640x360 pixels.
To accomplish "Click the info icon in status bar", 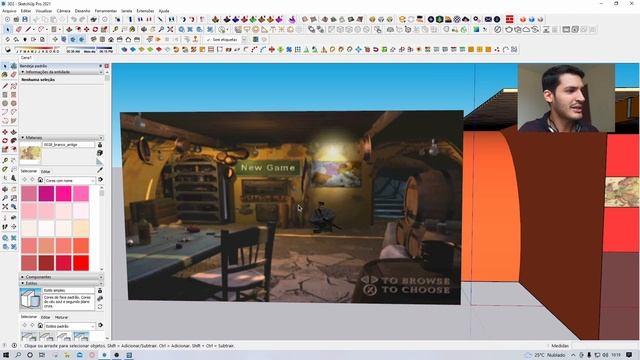I will click(x=14, y=345).
